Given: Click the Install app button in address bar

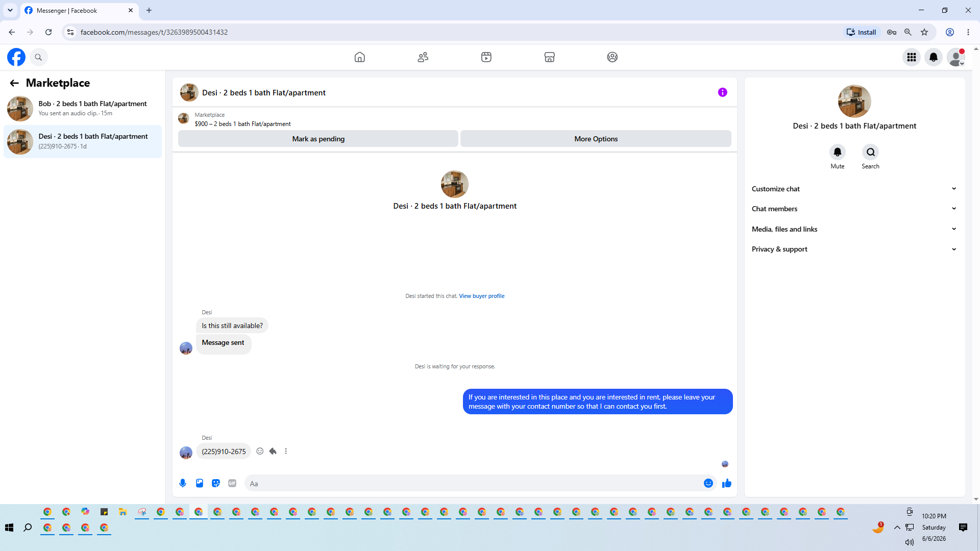Looking at the screenshot, I should [862, 32].
